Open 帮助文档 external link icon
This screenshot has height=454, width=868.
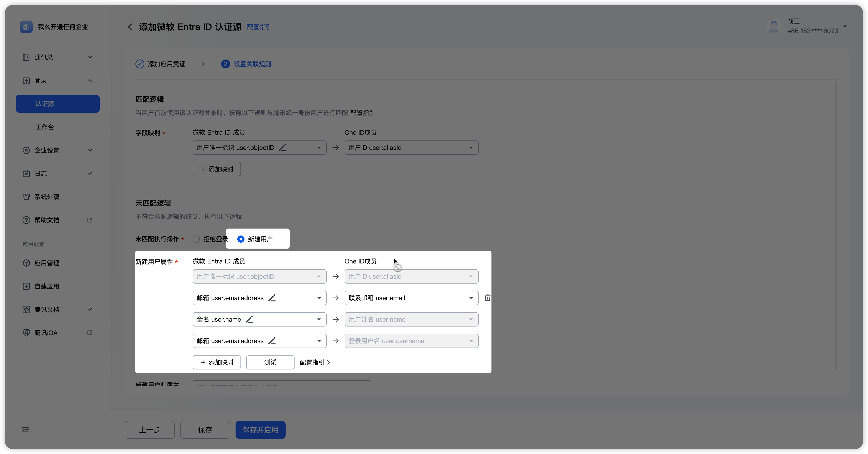(90, 220)
